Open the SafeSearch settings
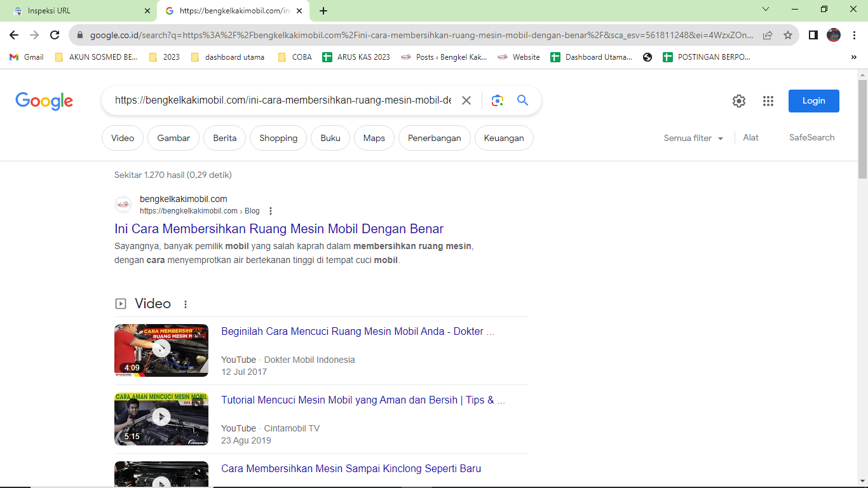Screen dimensions: 868x488 (812, 138)
